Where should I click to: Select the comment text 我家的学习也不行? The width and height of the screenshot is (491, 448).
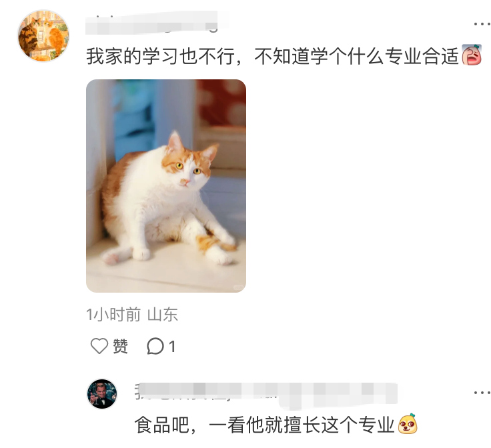(x=161, y=56)
